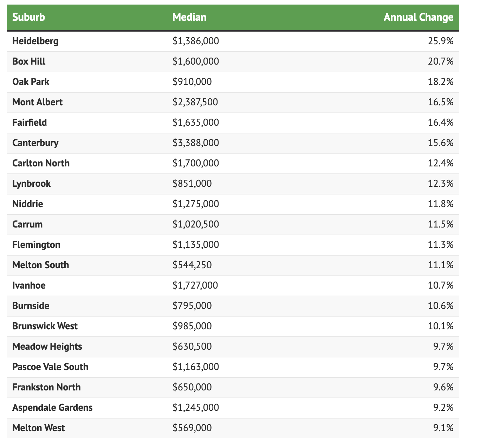
Task: Click Frankston North's $650,000 median
Action: click(x=192, y=387)
